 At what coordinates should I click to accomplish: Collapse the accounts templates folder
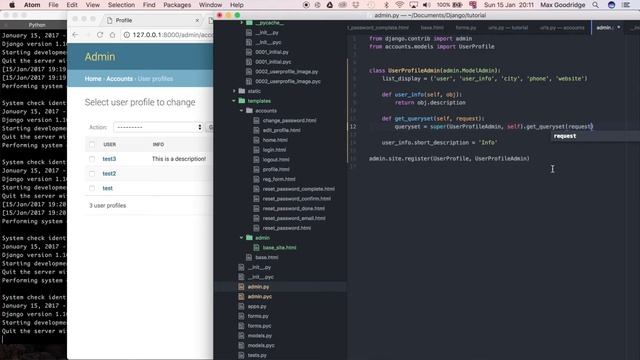[x=242, y=111]
